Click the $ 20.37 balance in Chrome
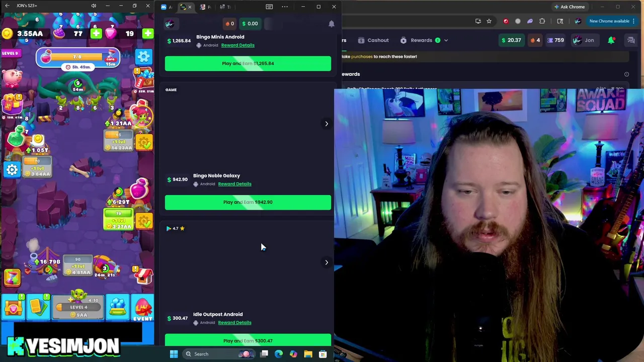This screenshot has height=362, width=644. coord(511,40)
